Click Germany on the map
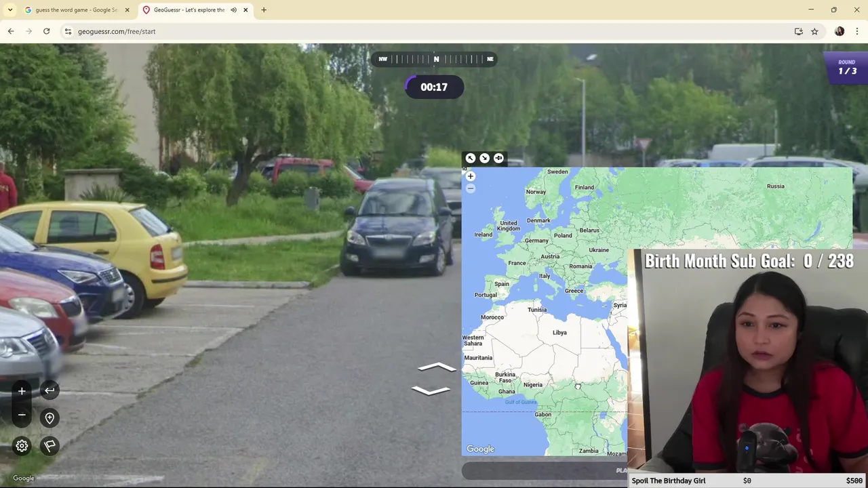The height and width of the screenshot is (488, 868). point(536,241)
